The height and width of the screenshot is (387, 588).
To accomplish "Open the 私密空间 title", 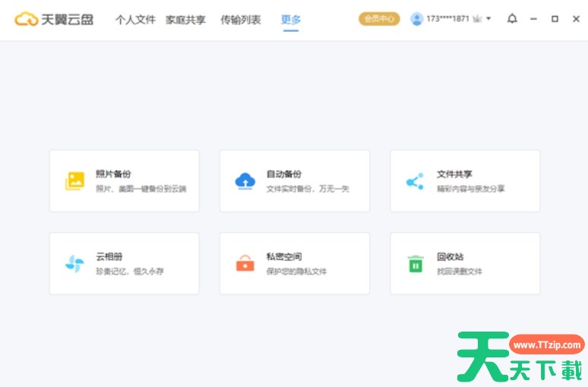I will pos(284,256).
